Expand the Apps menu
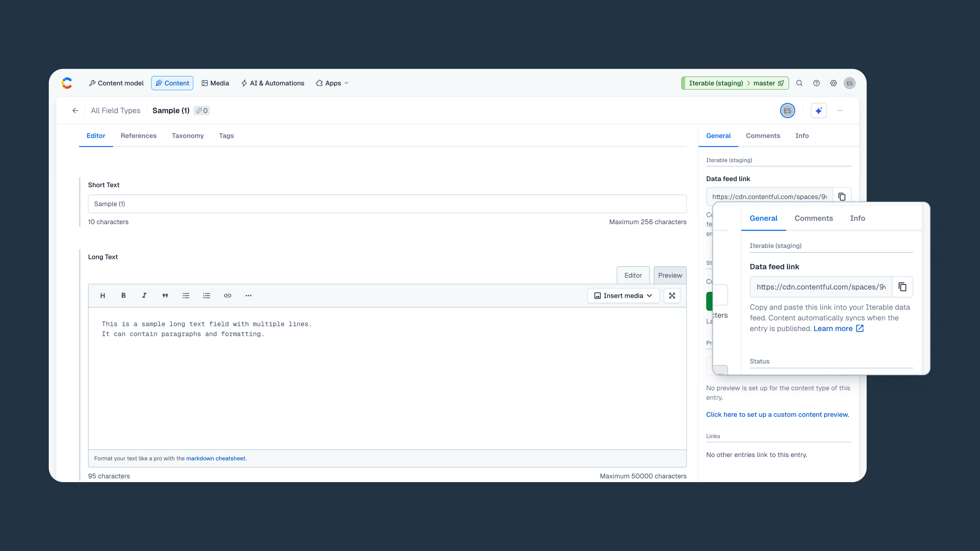This screenshot has height=551, width=980. click(331, 83)
